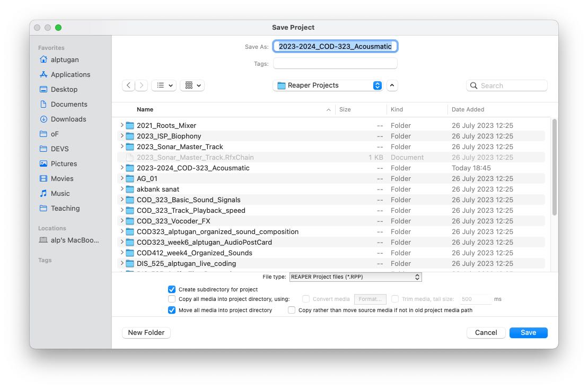The width and height of the screenshot is (588, 388).
Task: Expand the 2021_Roots_Mixer folder
Action: (x=122, y=126)
